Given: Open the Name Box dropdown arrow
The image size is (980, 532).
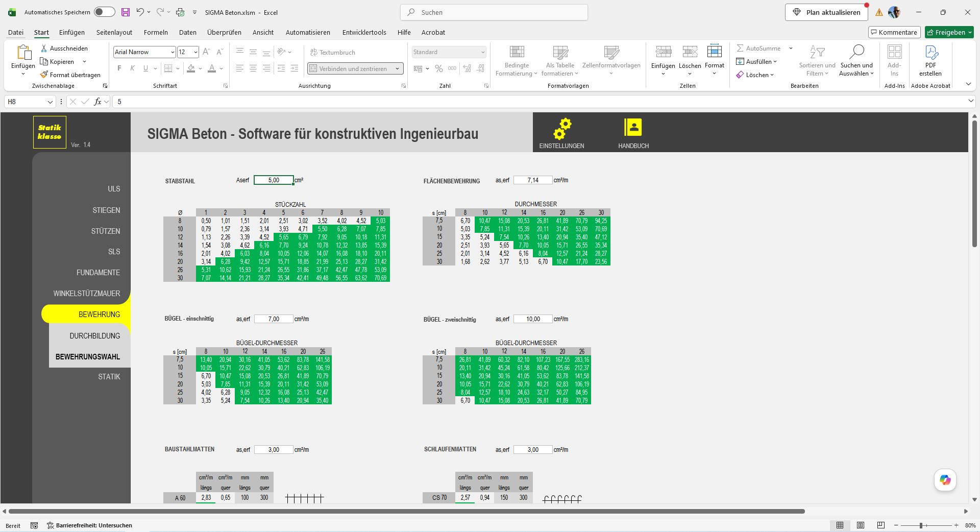Looking at the screenshot, I should (50, 102).
